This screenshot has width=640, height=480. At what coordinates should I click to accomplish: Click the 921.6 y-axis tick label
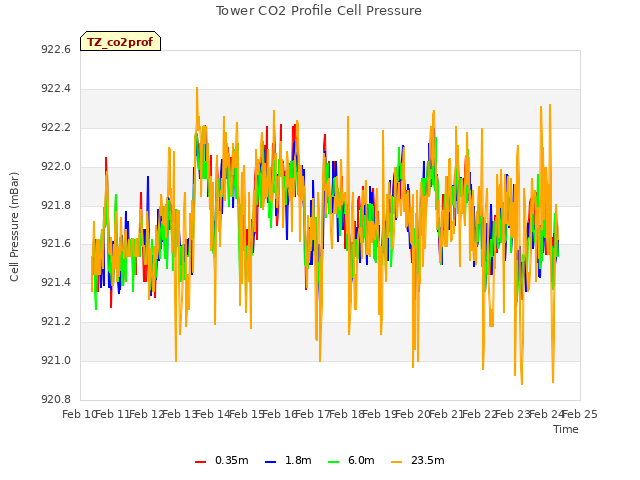click(56, 244)
